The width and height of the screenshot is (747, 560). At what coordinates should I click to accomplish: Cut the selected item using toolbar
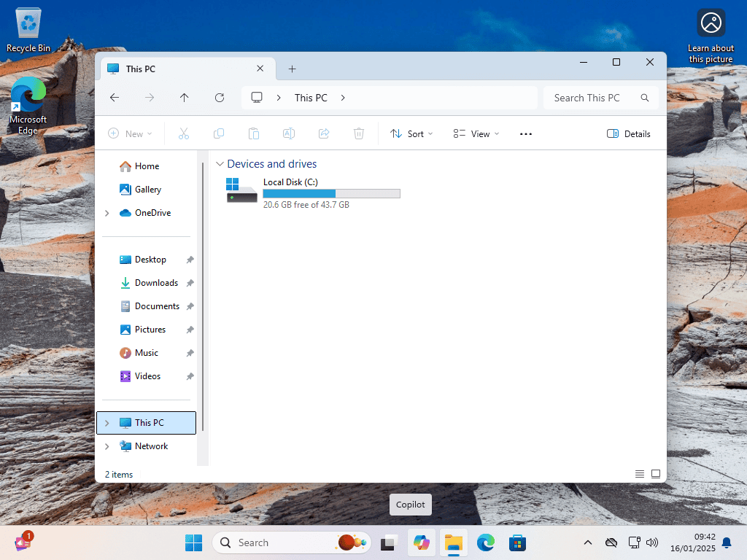pyautogui.click(x=183, y=133)
